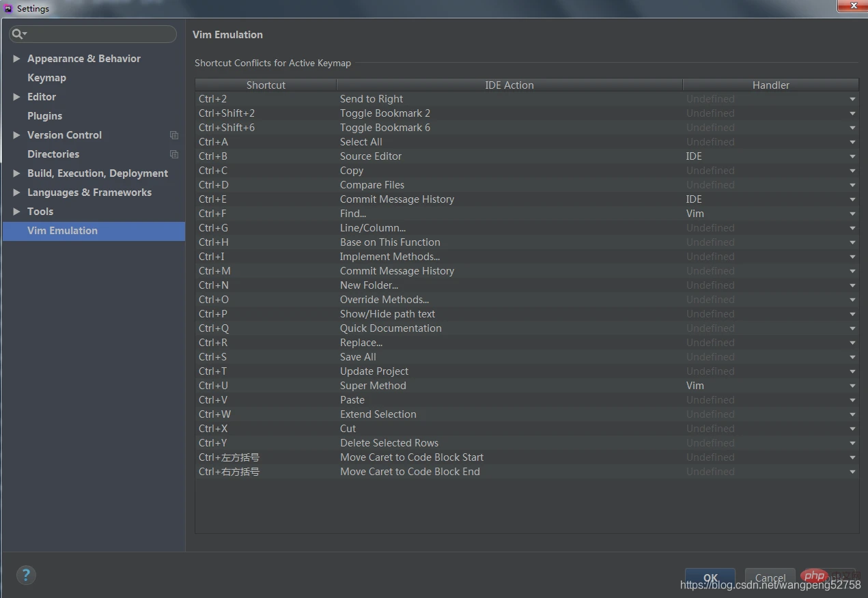
Task: Click the Cancel button
Action: 770,578
